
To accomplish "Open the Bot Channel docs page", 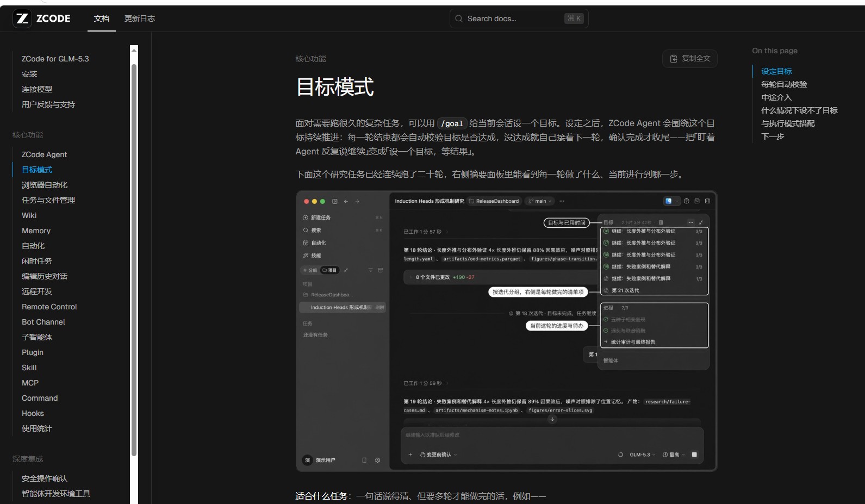I will (x=43, y=322).
